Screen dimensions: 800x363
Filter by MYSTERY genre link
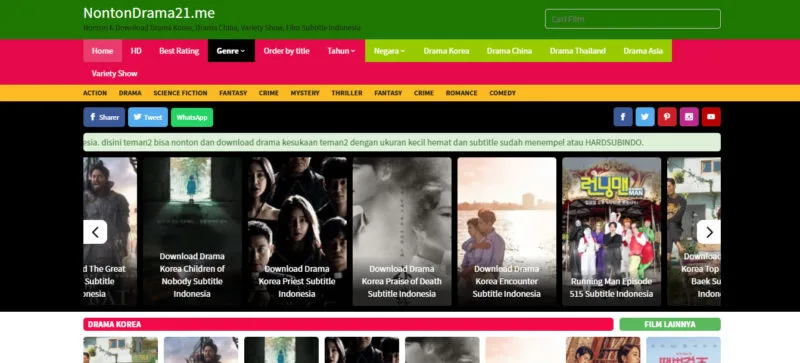click(305, 93)
